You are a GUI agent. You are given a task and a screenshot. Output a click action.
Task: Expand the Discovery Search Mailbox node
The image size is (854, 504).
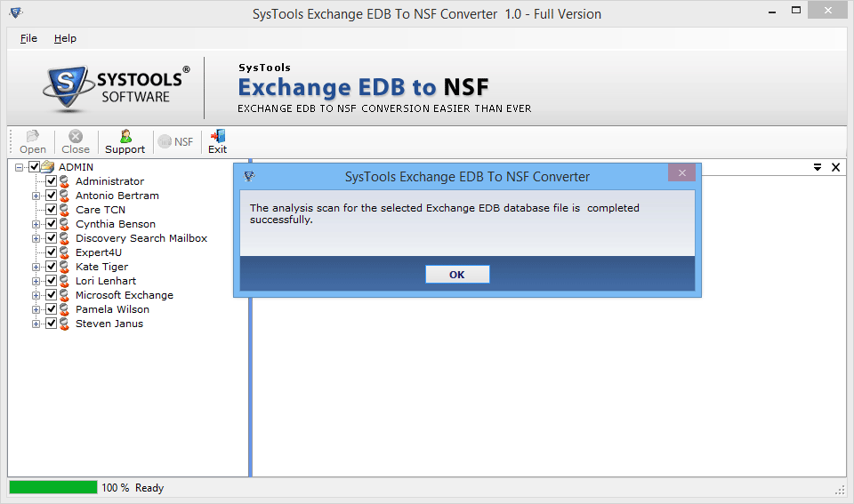pyautogui.click(x=36, y=238)
